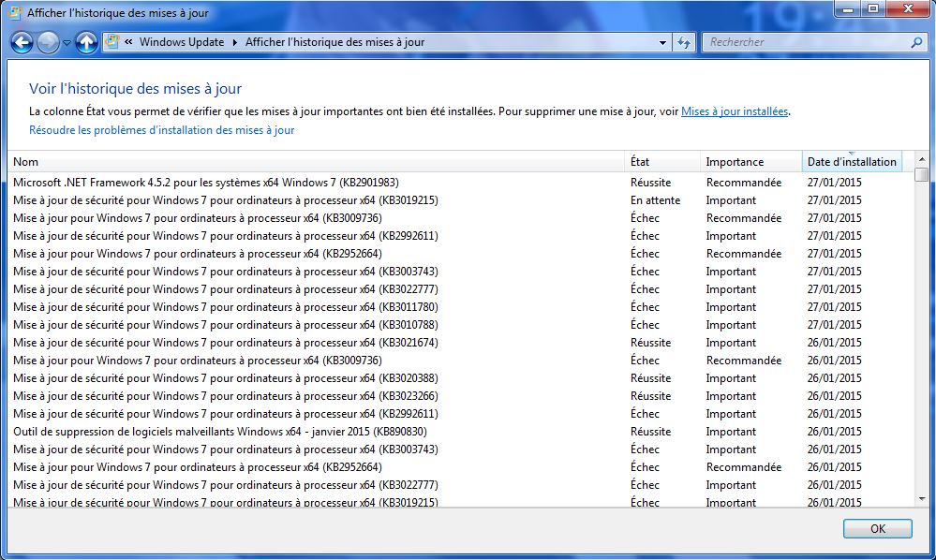The height and width of the screenshot is (560, 936).
Task: Sort by the Importance column header
Action: [750, 162]
